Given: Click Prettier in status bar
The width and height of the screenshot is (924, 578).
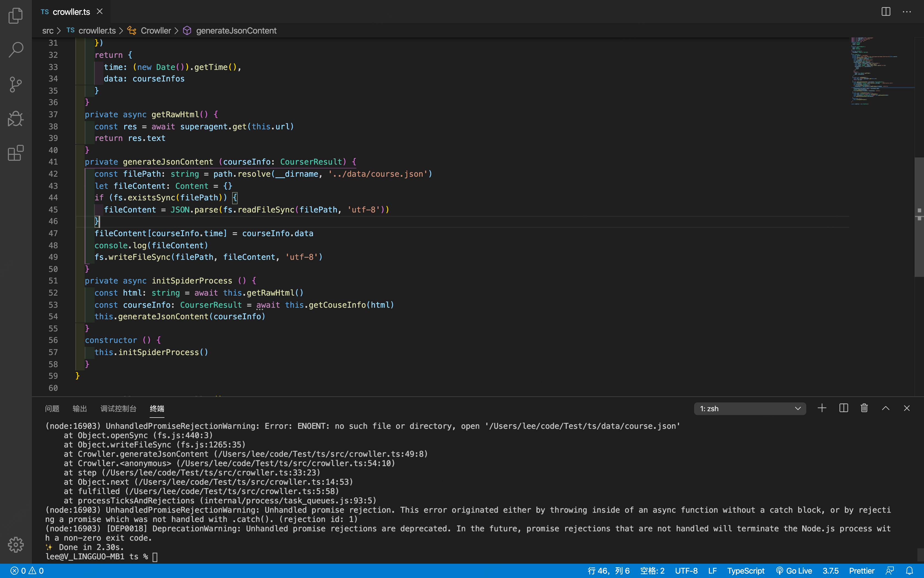Looking at the screenshot, I should [x=862, y=571].
